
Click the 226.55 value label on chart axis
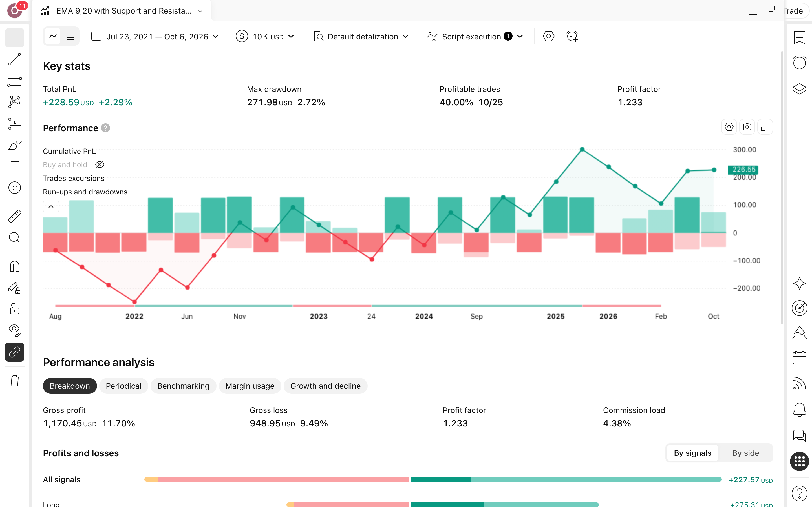pyautogui.click(x=743, y=170)
